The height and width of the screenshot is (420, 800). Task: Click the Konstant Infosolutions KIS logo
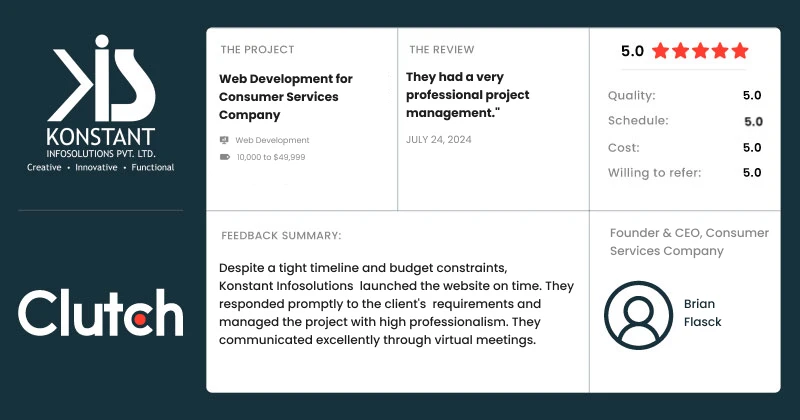pyautogui.click(x=101, y=103)
